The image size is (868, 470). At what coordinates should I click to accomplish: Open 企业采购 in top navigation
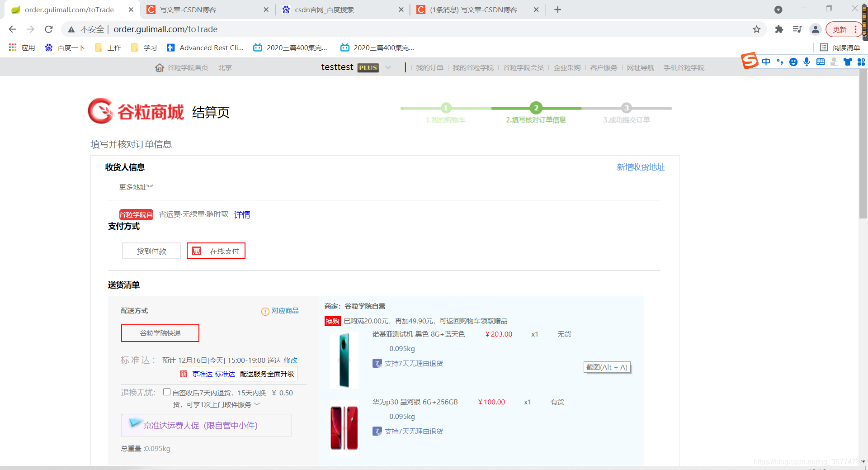click(x=567, y=67)
